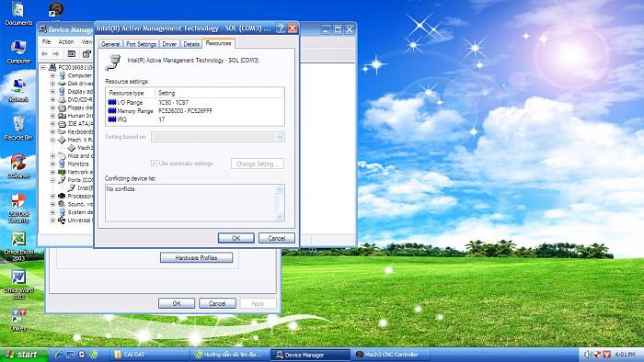
Task: Select the Mach3 device tree item
Action: click(81, 148)
